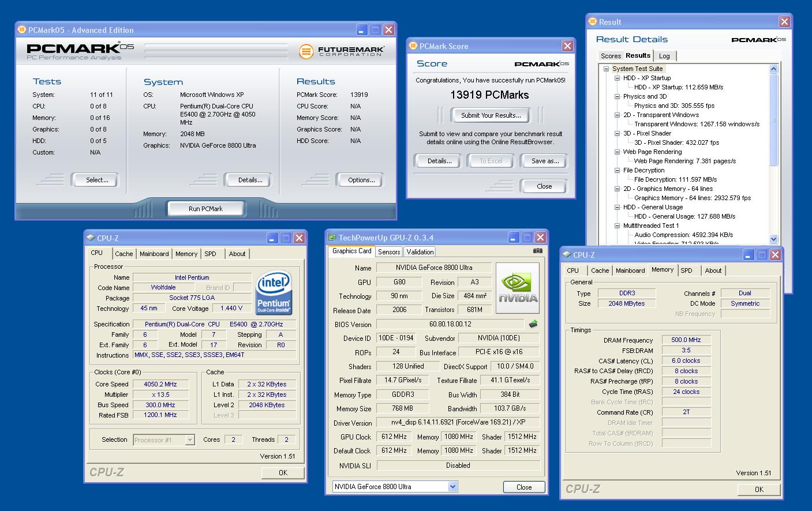This screenshot has height=511, width=812.
Task: Open the GPU selection dropdown in GPU-Z
Action: pyautogui.click(x=452, y=487)
